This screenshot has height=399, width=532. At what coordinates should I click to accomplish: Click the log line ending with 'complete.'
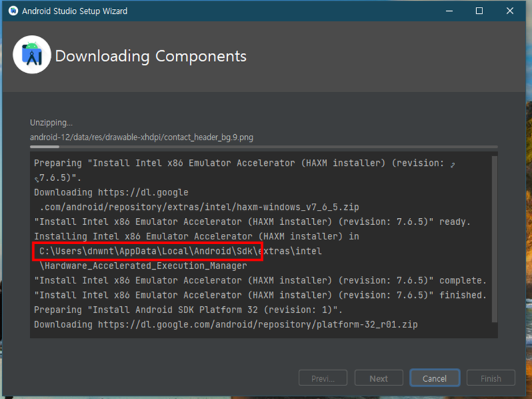260,281
